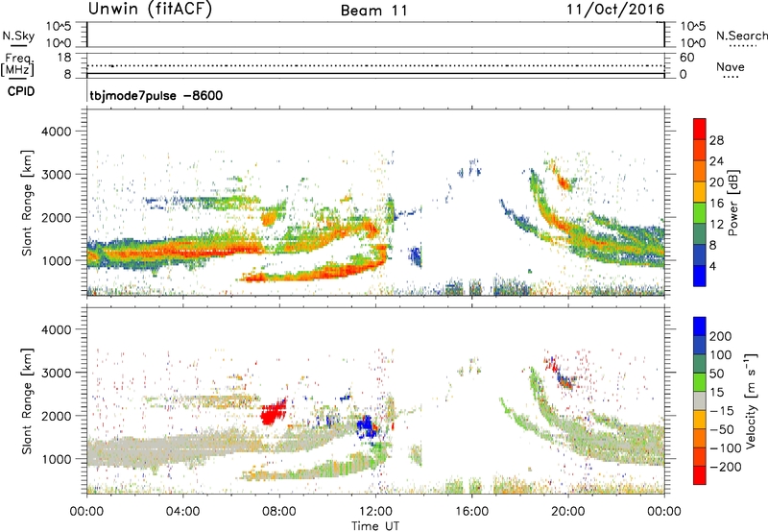Click the 'Freq. [MHz]' axis label
The height and width of the screenshot is (532, 768).
[x=17, y=64]
